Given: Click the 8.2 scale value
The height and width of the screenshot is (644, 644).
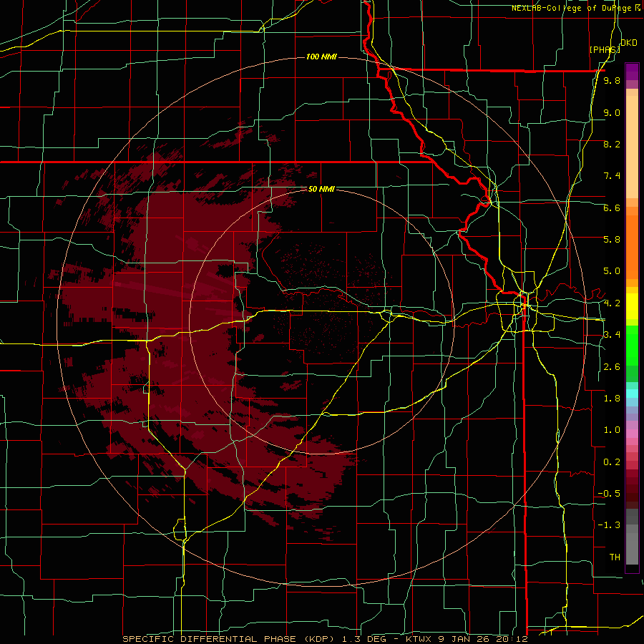Looking at the screenshot, I should tap(612, 144).
